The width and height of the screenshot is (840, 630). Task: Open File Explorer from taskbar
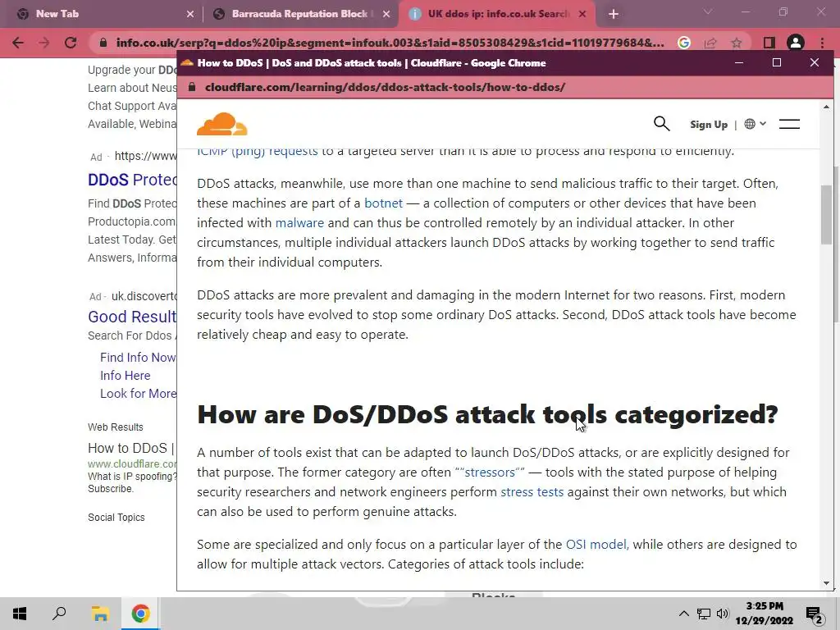[x=100, y=614]
